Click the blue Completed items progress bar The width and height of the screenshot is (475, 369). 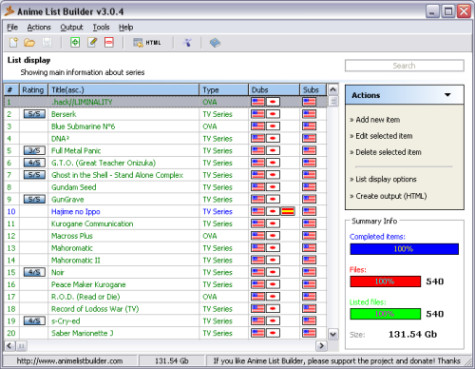pos(404,249)
